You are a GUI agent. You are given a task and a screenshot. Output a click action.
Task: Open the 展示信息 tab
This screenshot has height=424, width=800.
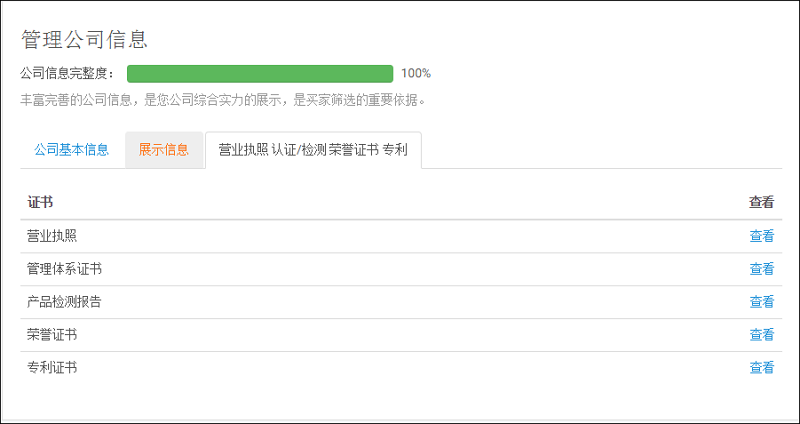tap(164, 150)
